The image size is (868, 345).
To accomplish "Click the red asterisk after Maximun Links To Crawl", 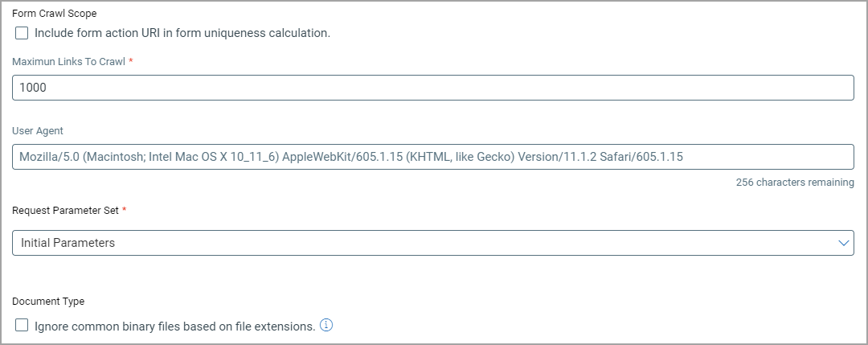I will [131, 61].
